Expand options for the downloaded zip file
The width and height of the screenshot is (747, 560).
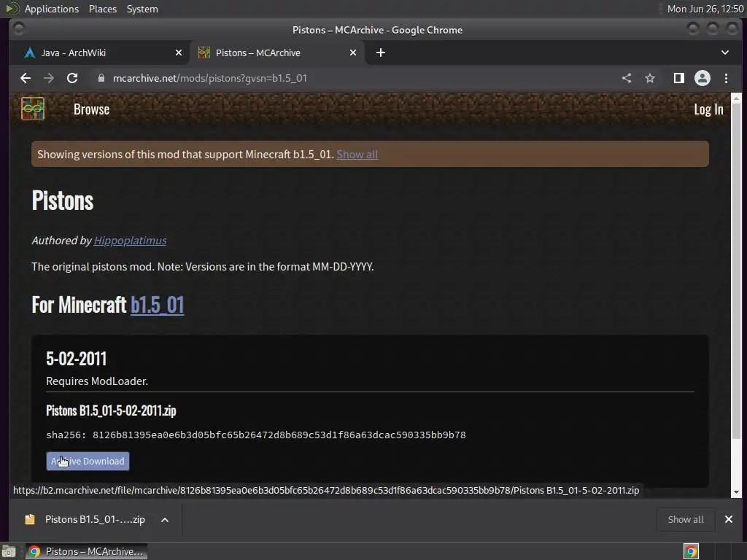pyautogui.click(x=165, y=519)
